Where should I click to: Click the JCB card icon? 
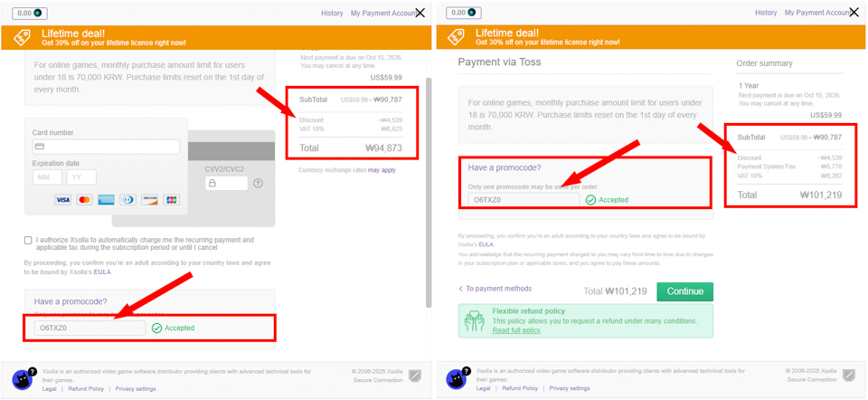[x=172, y=200]
